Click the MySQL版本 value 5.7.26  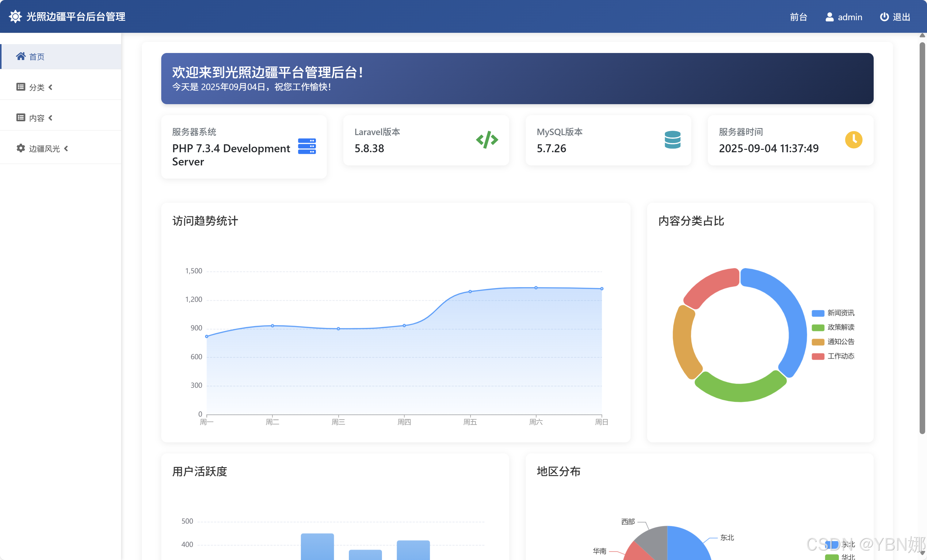coord(551,149)
